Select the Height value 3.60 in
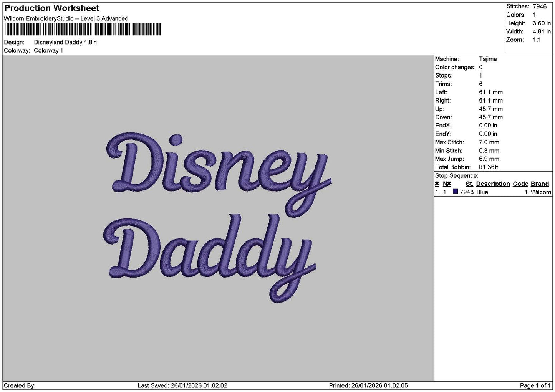This screenshot has width=555, height=392. pos(542,23)
